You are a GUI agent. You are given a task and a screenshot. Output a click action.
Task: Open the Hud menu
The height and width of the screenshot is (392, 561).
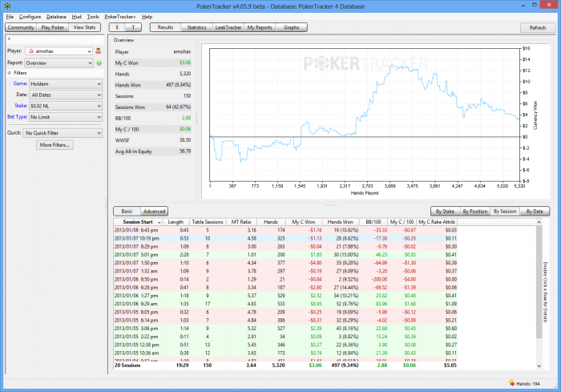point(77,17)
